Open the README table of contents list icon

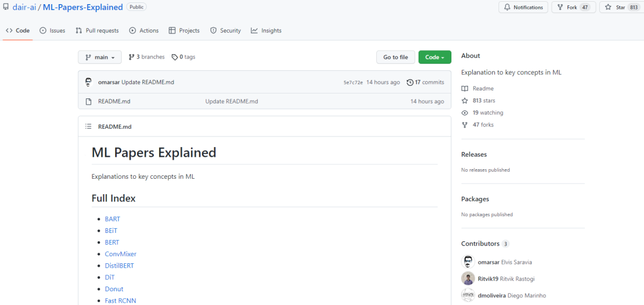click(88, 126)
